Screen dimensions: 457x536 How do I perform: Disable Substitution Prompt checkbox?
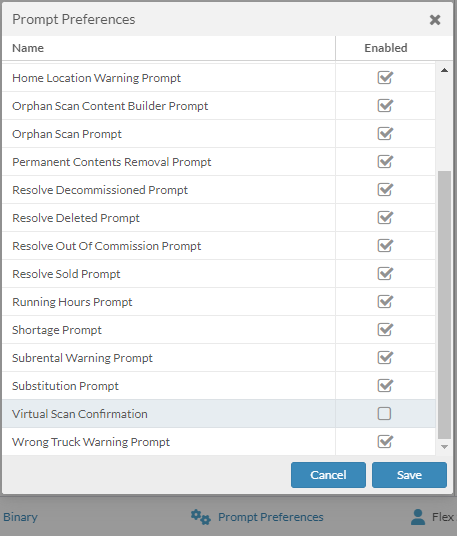(385, 386)
